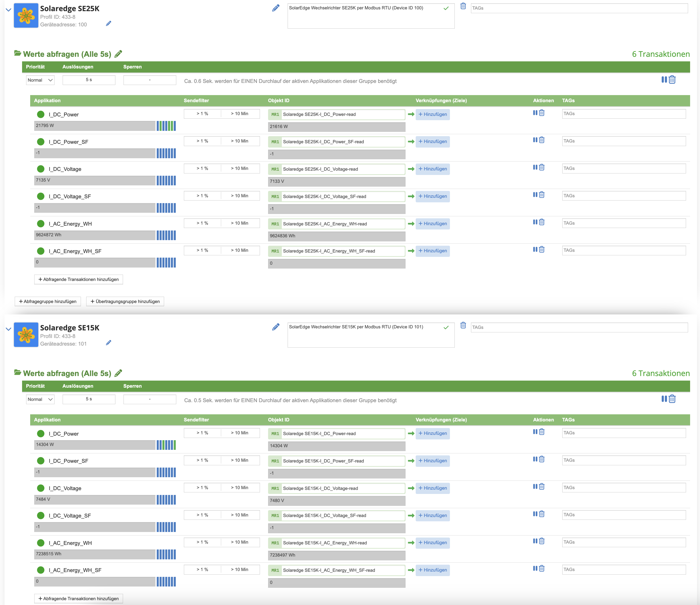Add link target for SE25K-I_DC_Voltage-read
Screen dimensions: 700x605
tap(432, 169)
